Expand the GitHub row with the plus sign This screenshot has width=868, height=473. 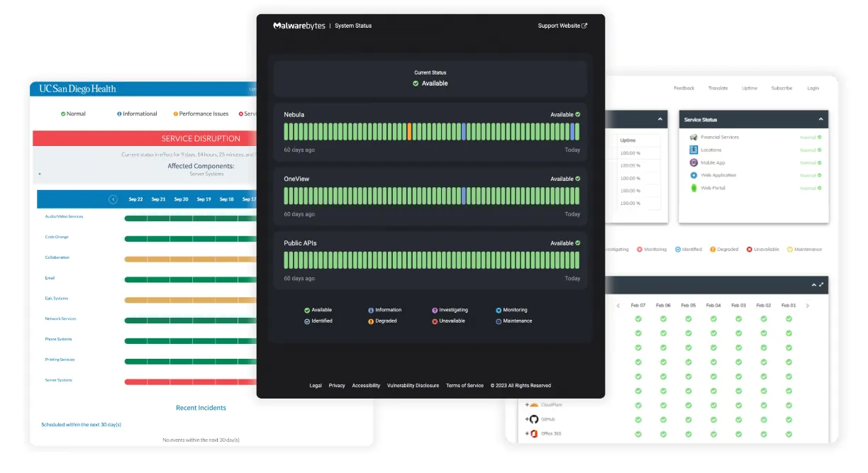(x=527, y=419)
